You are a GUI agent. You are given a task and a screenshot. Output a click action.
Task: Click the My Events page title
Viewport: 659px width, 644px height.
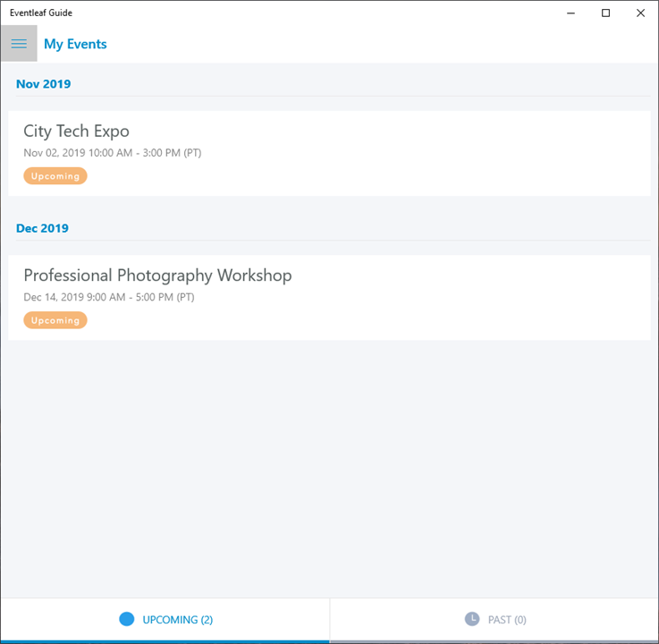[x=75, y=44]
